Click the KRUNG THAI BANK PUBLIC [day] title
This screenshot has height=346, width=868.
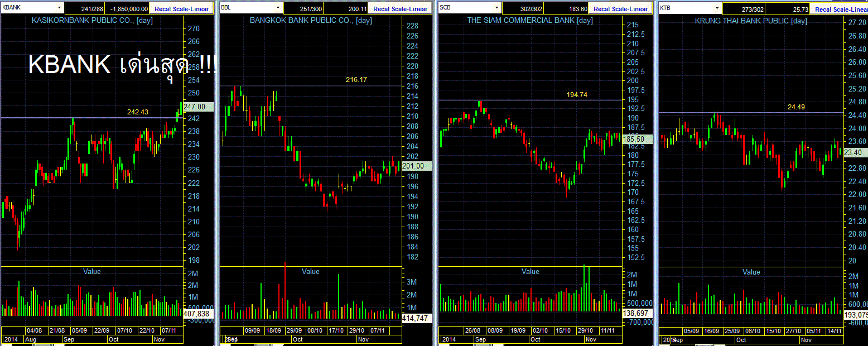(x=751, y=21)
